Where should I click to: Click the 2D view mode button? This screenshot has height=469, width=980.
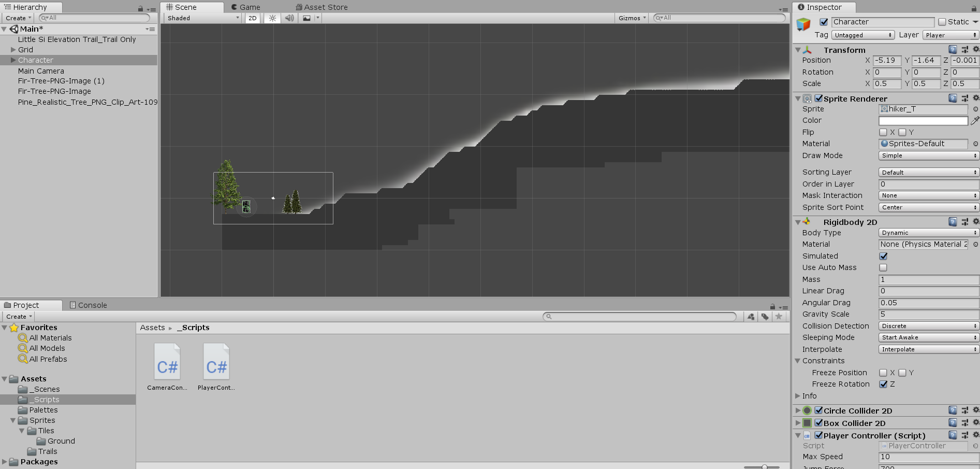(x=252, y=18)
